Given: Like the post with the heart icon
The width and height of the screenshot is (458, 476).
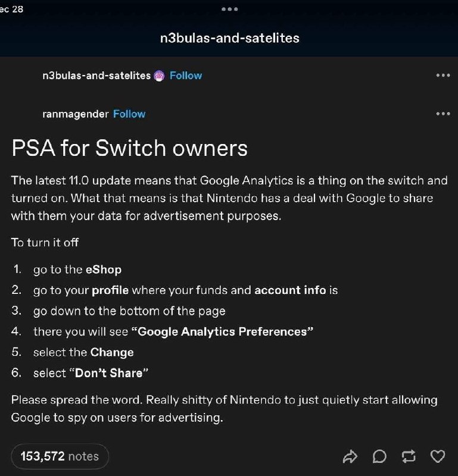Looking at the screenshot, I should pyautogui.click(x=438, y=456).
